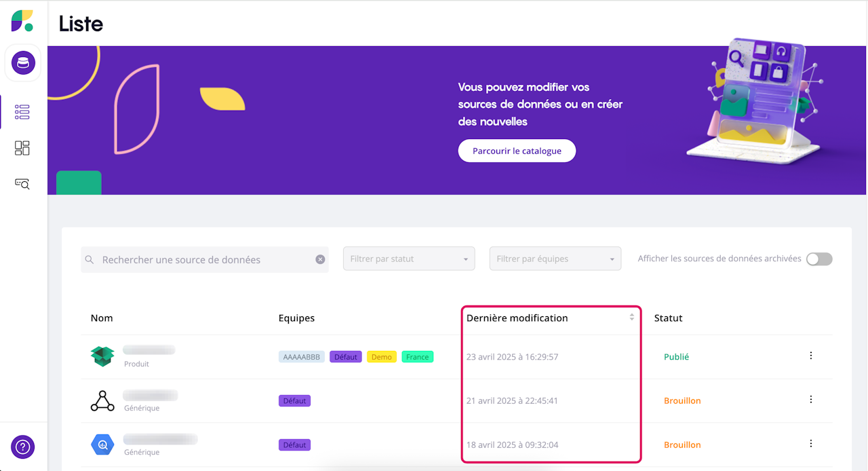868x471 pixels.
Task: Click the Nom column header
Action: pyautogui.click(x=102, y=318)
